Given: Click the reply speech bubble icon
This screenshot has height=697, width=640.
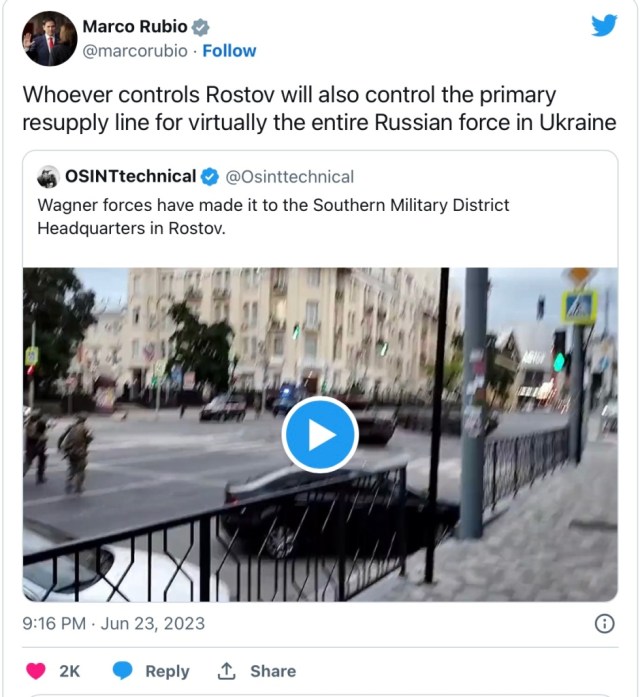Looking at the screenshot, I should (123, 671).
